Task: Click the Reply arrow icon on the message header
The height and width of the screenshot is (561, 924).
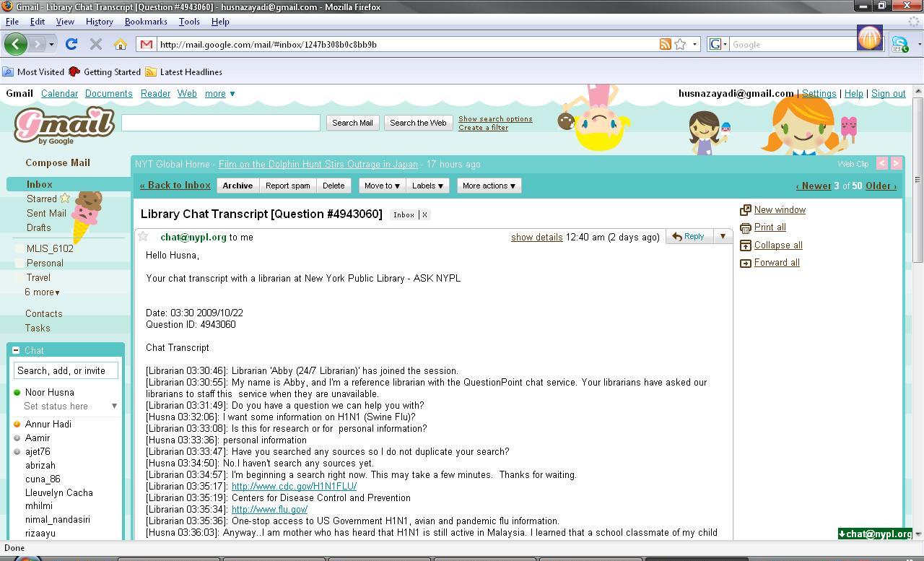Action: coord(677,236)
